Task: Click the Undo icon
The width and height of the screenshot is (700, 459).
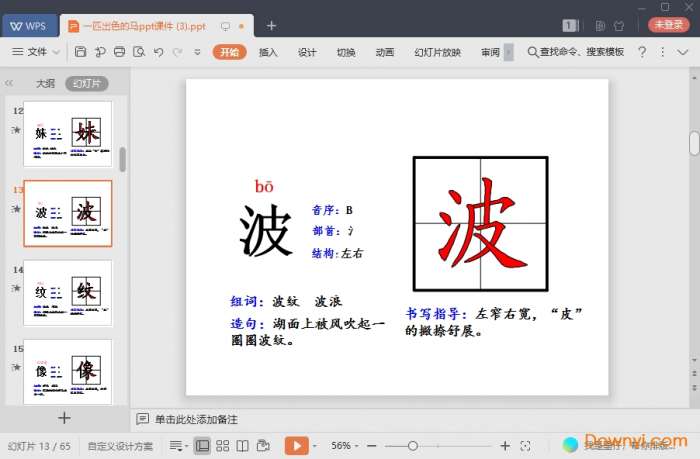Action: (158, 52)
